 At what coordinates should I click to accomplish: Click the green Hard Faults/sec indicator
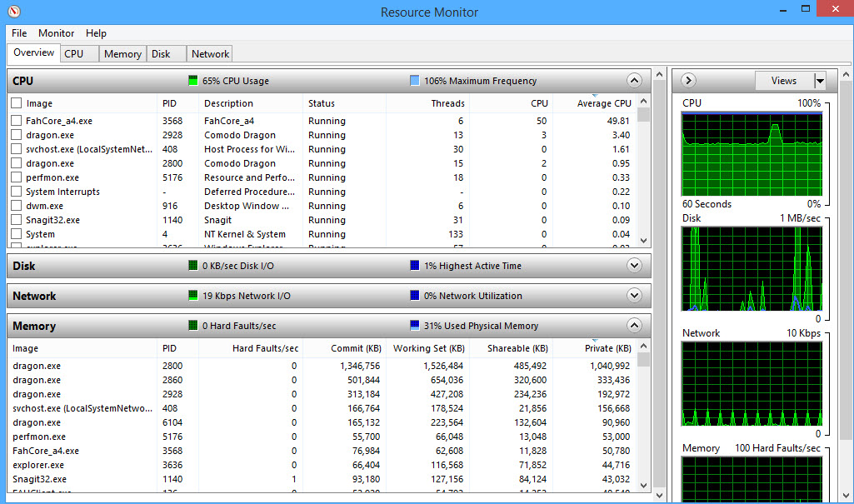(x=192, y=326)
